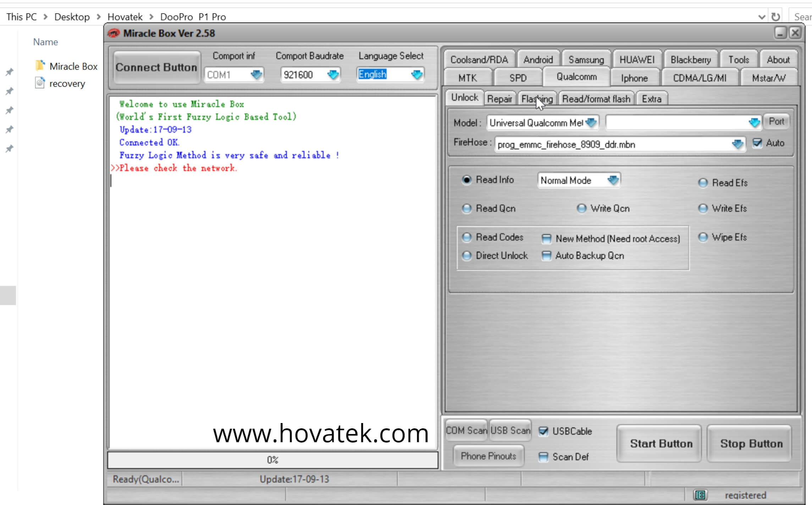This screenshot has height=505, width=812.
Task: Switch to the MTK tab
Action: pos(468,78)
